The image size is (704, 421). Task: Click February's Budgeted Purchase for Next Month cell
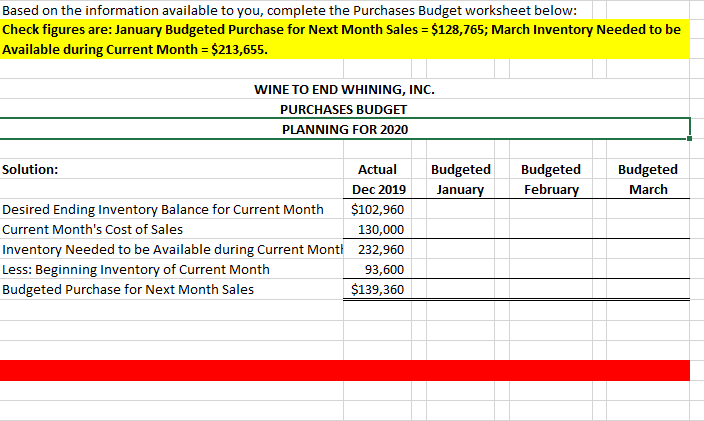pyautogui.click(x=551, y=289)
